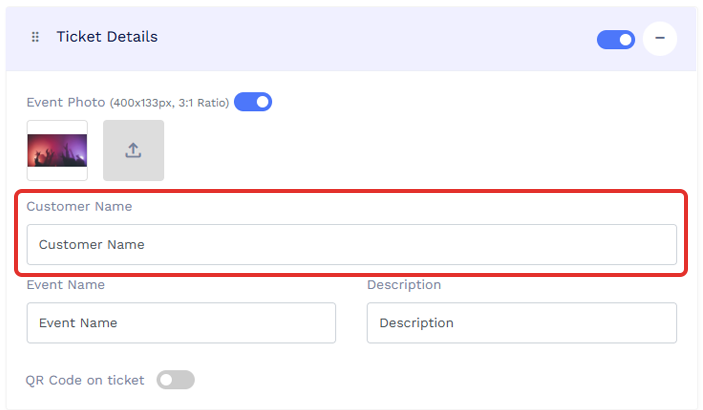Click the Customer Name field label
The width and height of the screenshot is (703, 410).
pos(79,206)
